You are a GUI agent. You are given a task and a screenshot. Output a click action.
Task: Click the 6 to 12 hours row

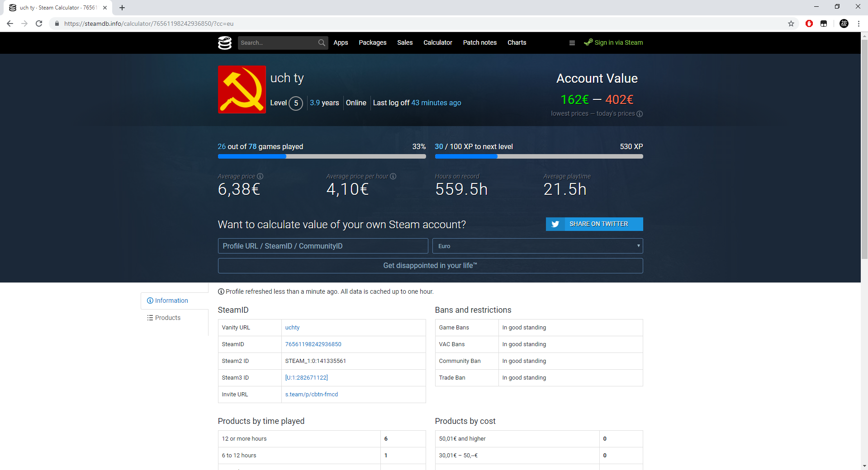(x=322, y=456)
